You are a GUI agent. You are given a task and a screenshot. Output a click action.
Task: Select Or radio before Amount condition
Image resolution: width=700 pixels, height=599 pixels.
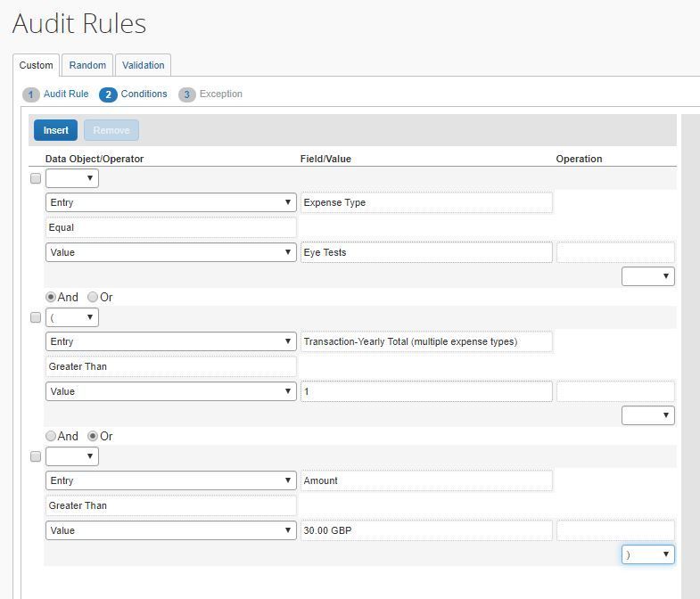coord(93,436)
